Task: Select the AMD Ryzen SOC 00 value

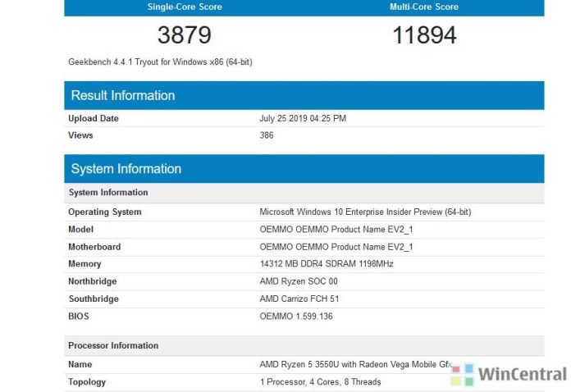Action: coord(299,281)
